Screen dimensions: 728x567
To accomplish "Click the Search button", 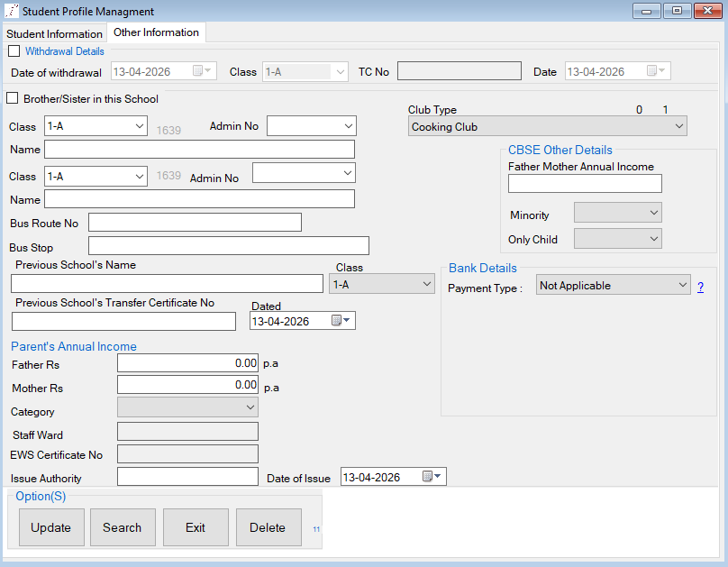I will [x=123, y=527].
